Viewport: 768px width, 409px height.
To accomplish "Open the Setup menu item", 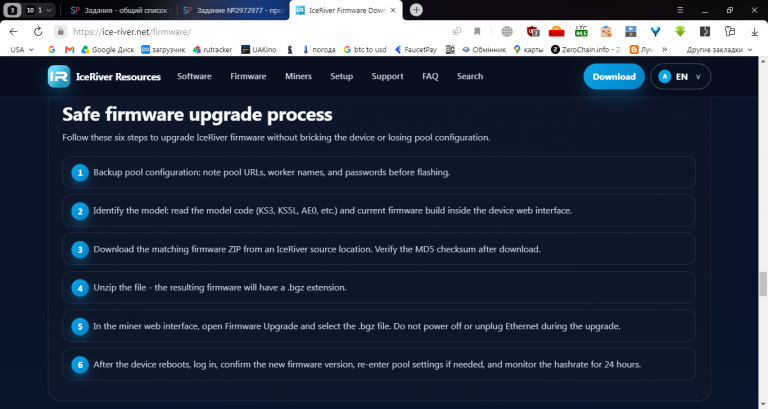I will point(341,76).
